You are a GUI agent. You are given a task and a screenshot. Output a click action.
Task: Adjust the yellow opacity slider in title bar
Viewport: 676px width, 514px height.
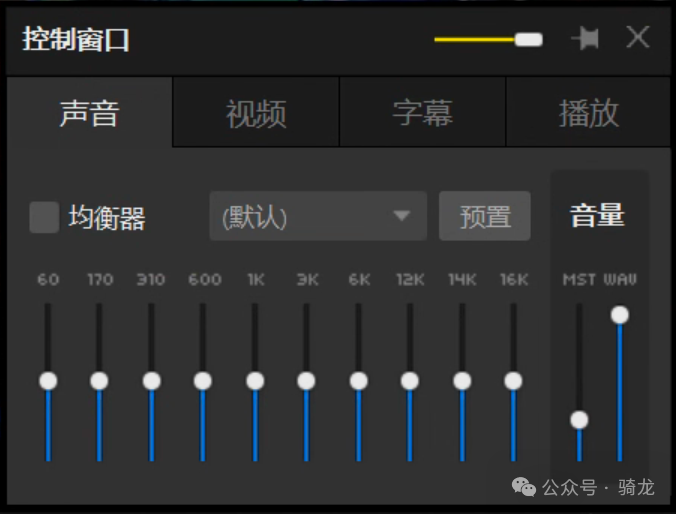tap(488, 39)
